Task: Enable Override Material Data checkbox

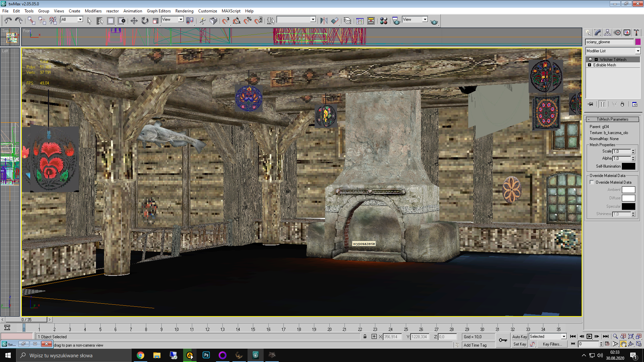Action: click(592, 182)
